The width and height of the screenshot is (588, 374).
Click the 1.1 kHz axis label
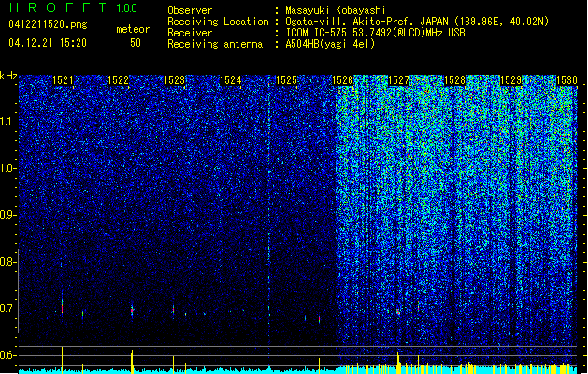pos(7,122)
